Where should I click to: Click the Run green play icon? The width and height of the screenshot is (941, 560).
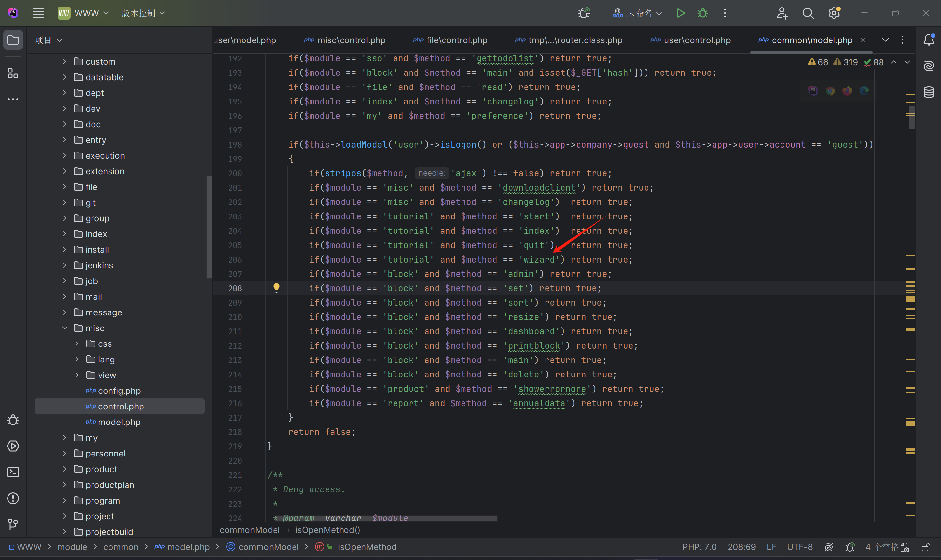[680, 13]
